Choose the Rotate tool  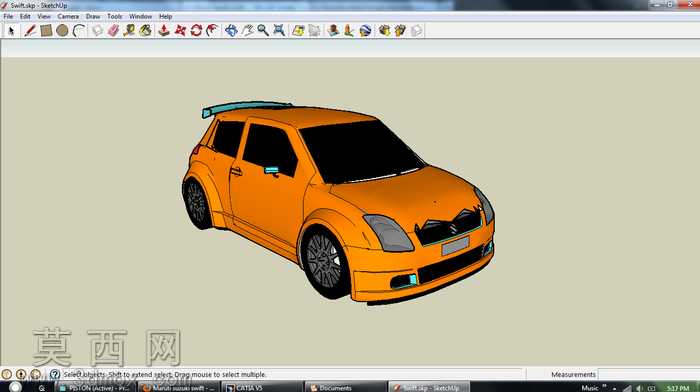tap(196, 30)
